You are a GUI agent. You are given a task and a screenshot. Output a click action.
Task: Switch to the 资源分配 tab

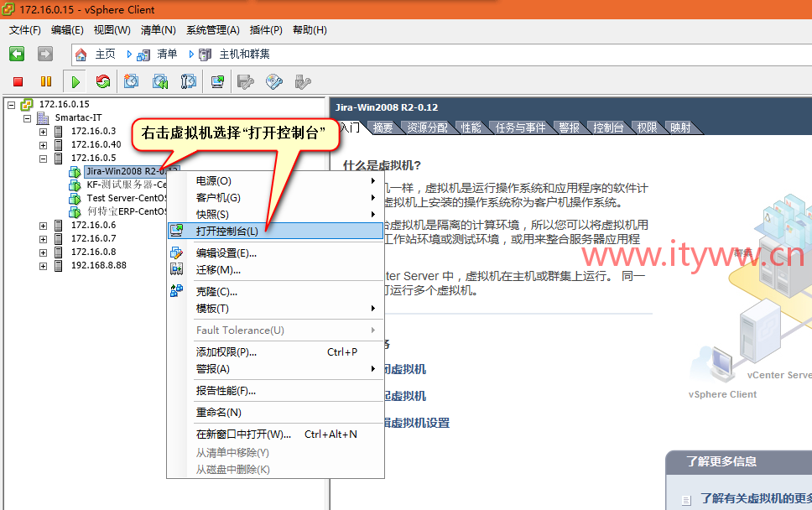click(x=427, y=127)
